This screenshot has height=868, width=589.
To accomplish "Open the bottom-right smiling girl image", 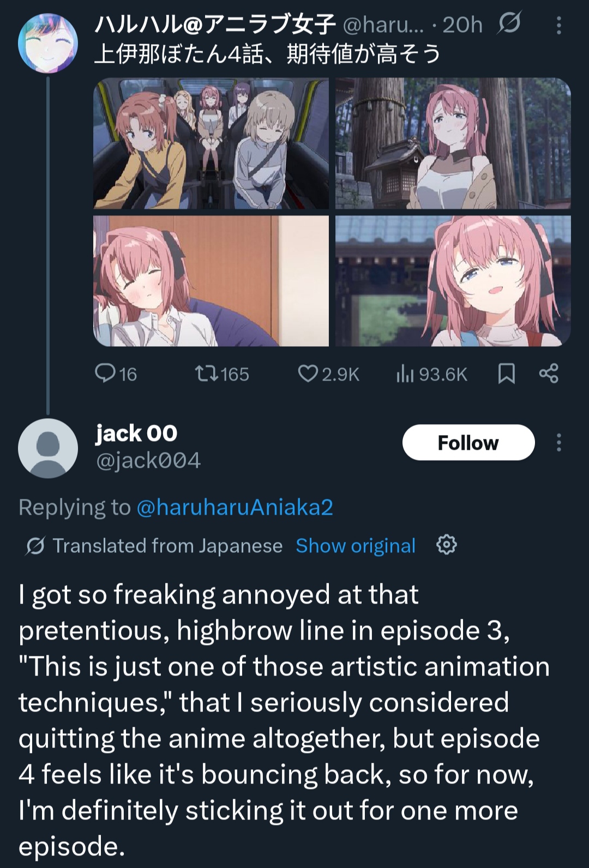I will [x=453, y=281].
